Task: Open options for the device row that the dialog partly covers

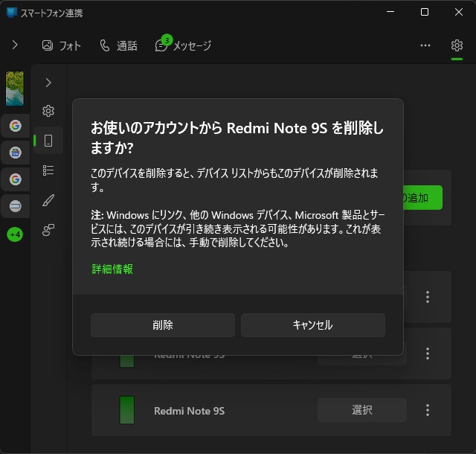Action: [428, 354]
